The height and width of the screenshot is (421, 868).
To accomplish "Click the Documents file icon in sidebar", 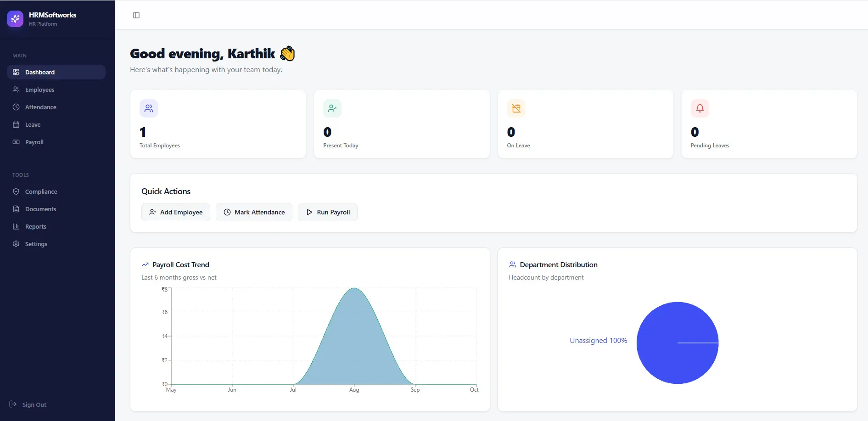I will (16, 209).
